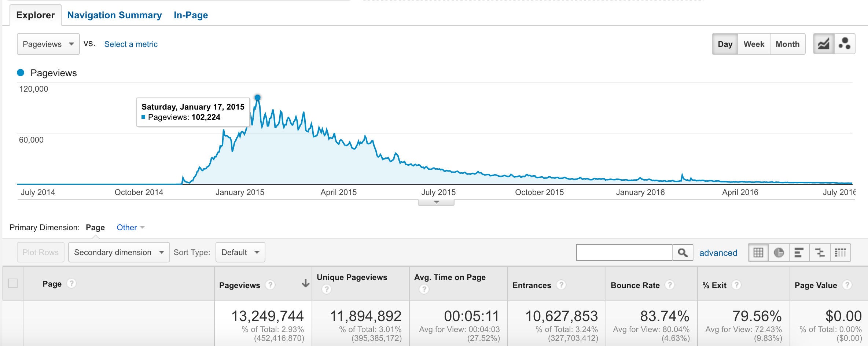Tick the select-all checkbox in table header
Image resolution: width=868 pixels, height=346 pixels.
coord(13,283)
